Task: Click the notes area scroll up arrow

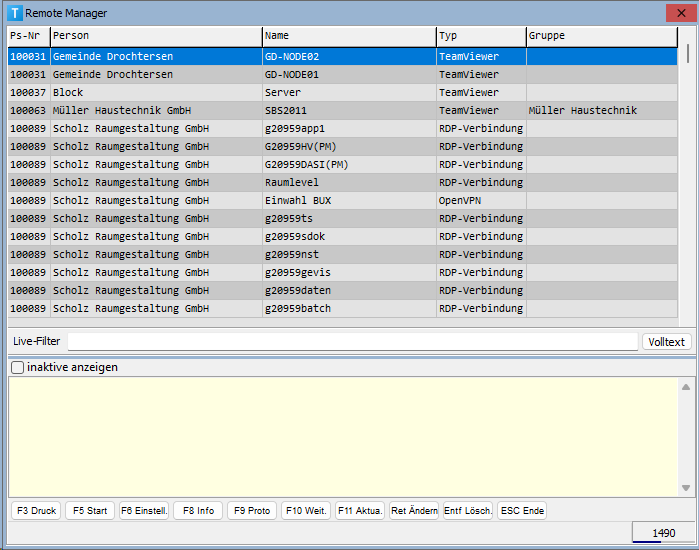Action: pyautogui.click(x=686, y=387)
